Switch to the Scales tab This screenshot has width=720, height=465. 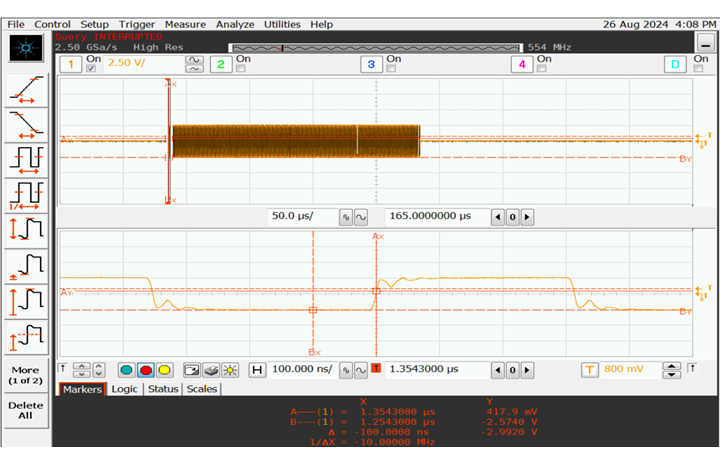[x=202, y=389]
